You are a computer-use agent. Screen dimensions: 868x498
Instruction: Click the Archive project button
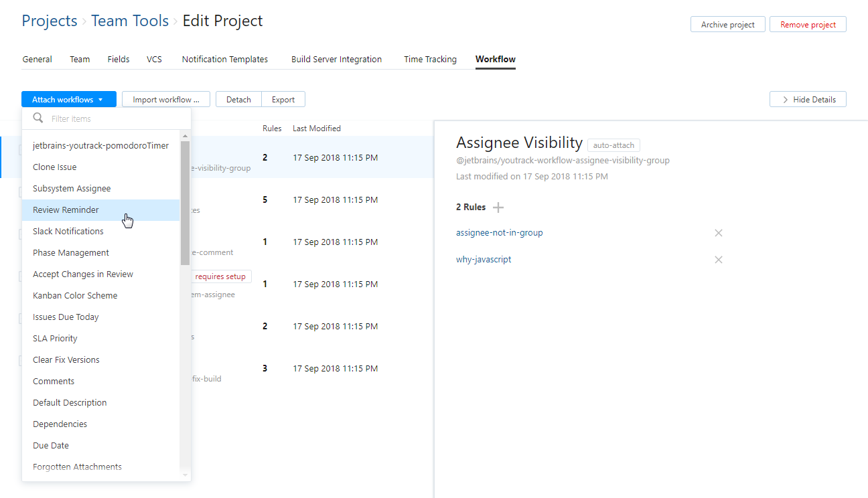[727, 24]
